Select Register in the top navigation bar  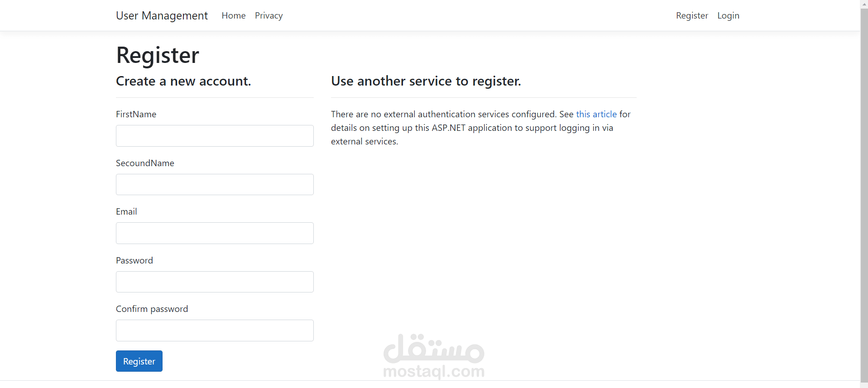pyautogui.click(x=692, y=15)
